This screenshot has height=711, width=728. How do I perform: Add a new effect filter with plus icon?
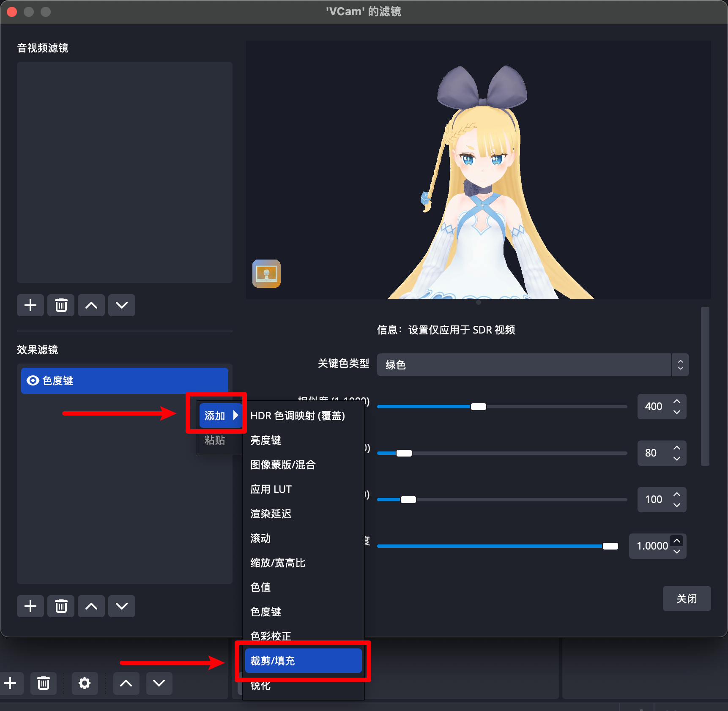pyautogui.click(x=30, y=606)
